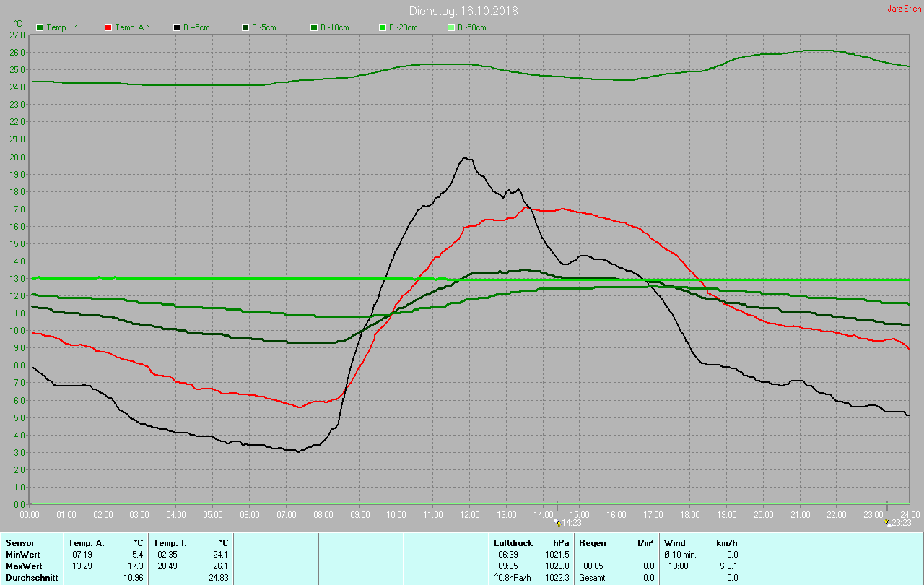
Task: Click the maximum value "17.3"
Action: tap(136, 566)
